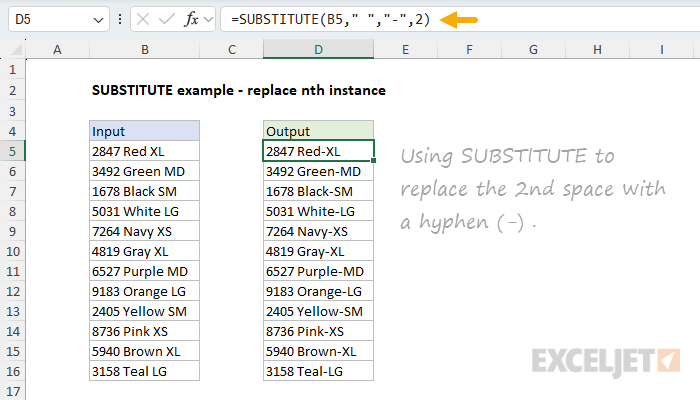This screenshot has height=400, width=700.
Task: Select output cell '6527 Purple-MD'
Action: point(318,271)
